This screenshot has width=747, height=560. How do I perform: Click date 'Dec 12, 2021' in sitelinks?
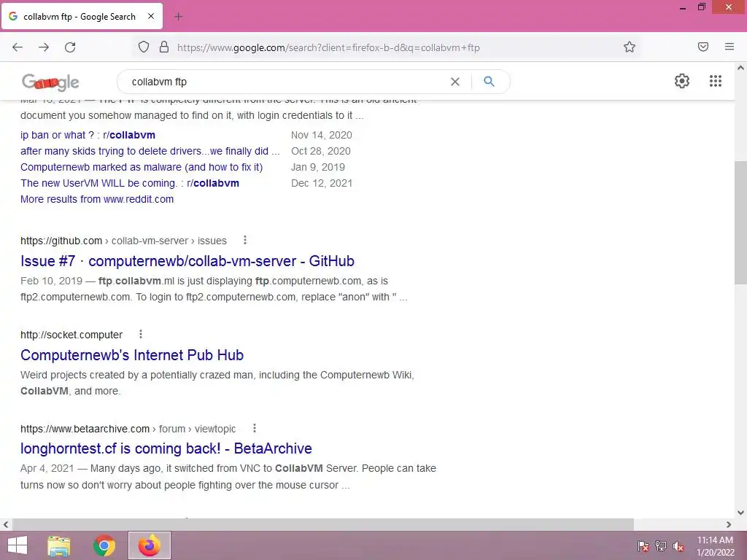point(322,183)
